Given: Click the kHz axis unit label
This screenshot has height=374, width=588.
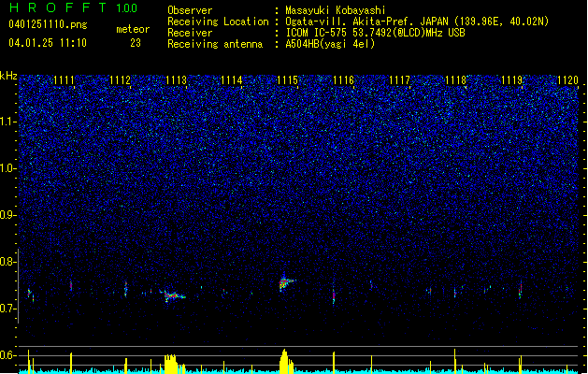Looking at the screenshot, I should [x=8, y=76].
